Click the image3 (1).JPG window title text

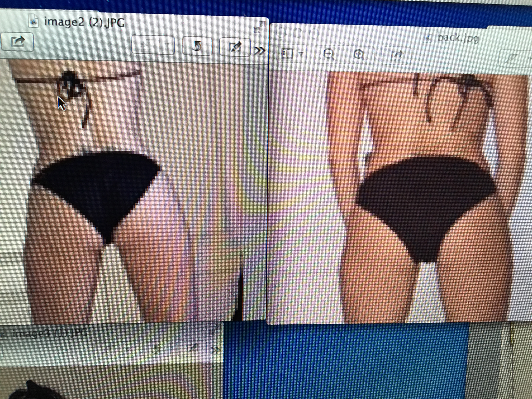point(50,333)
